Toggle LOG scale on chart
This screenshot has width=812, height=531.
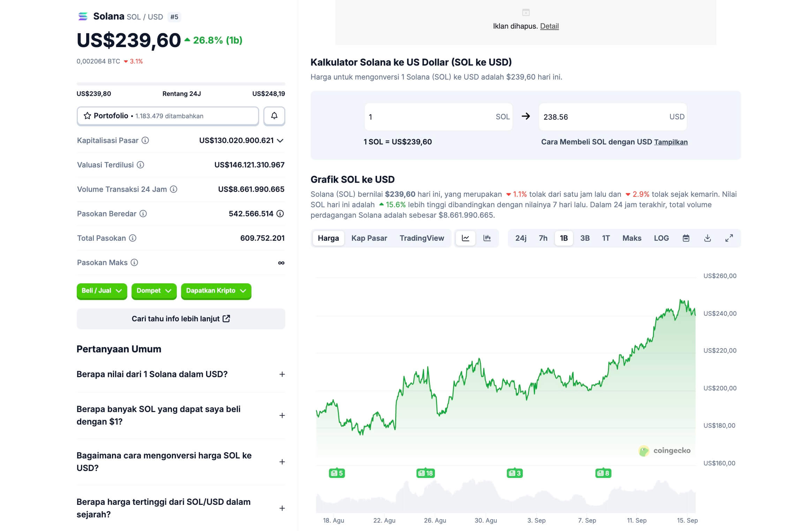click(x=661, y=238)
